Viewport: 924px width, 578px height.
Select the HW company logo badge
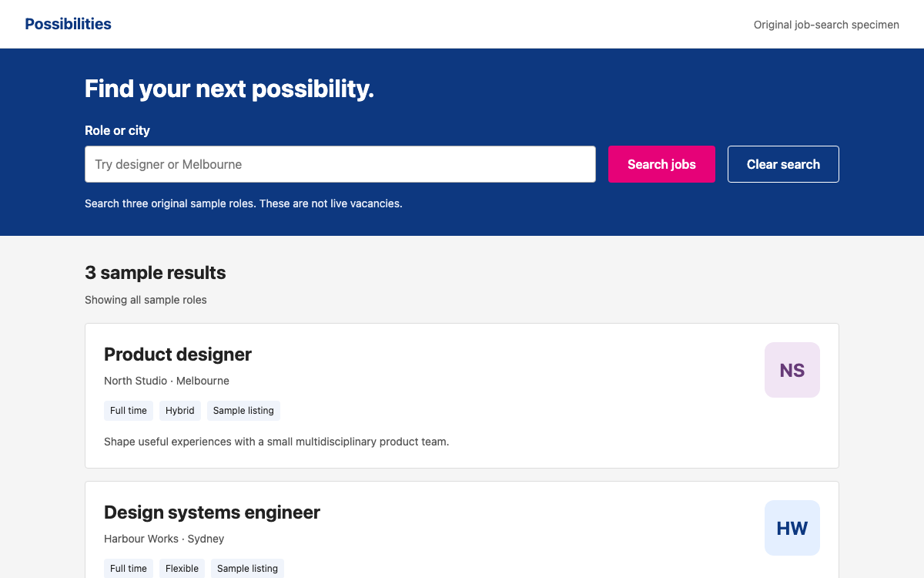(792, 528)
